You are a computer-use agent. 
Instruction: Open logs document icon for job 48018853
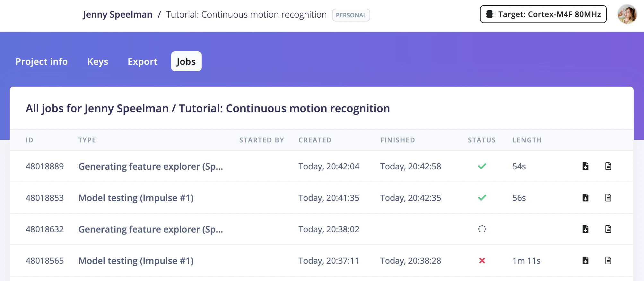(608, 198)
